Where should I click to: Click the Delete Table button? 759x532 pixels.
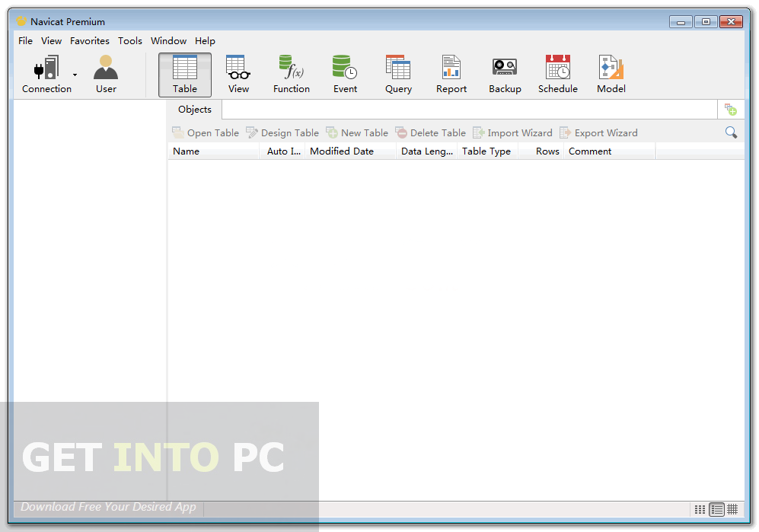coord(431,132)
